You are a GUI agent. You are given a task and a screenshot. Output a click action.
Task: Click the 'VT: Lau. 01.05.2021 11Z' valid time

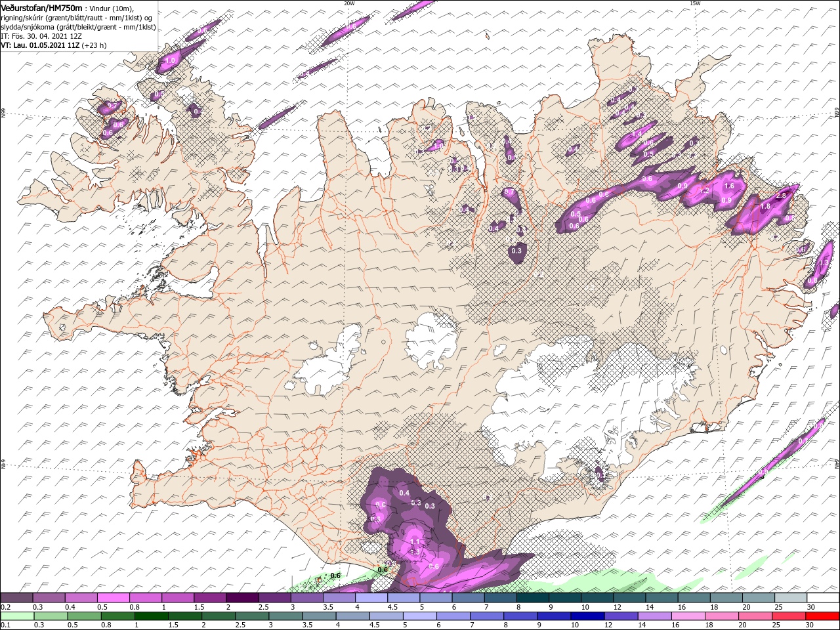(40, 45)
